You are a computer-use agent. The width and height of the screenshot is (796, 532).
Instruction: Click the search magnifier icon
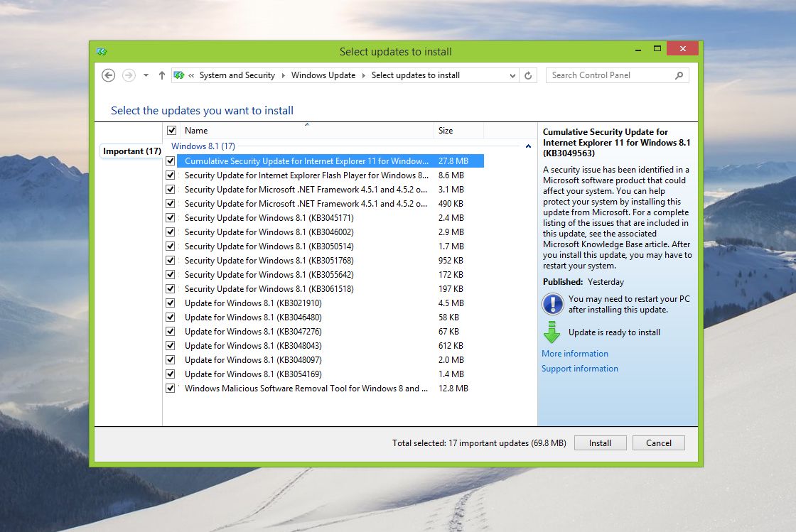pos(679,75)
